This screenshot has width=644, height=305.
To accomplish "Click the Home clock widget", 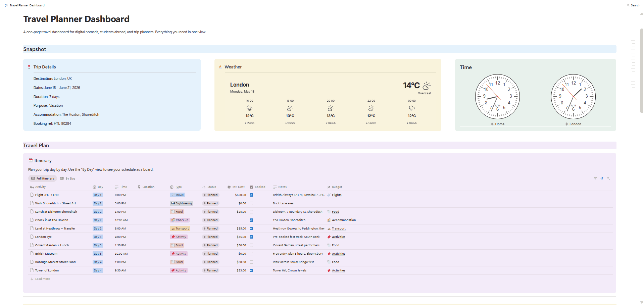I will pyautogui.click(x=497, y=97).
